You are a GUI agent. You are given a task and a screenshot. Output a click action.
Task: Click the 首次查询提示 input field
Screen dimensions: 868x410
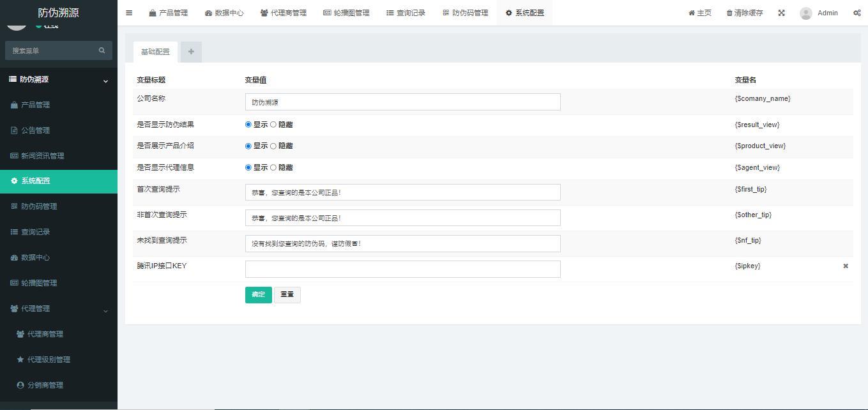click(x=402, y=192)
